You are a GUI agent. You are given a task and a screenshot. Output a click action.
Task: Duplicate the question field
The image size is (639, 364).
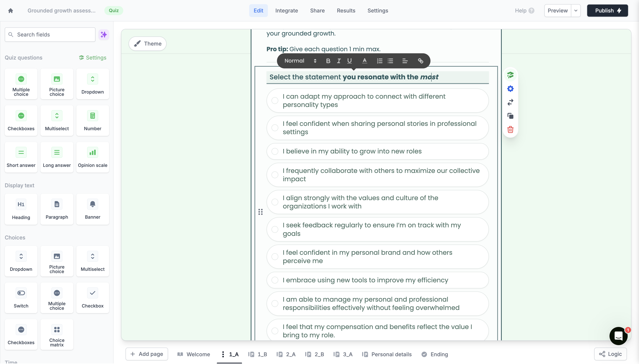[510, 116]
